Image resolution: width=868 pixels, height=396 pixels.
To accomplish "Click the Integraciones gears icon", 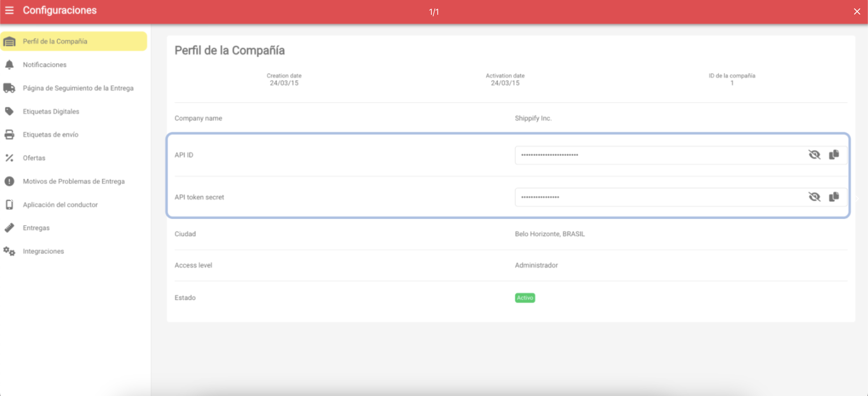I will click(x=9, y=251).
